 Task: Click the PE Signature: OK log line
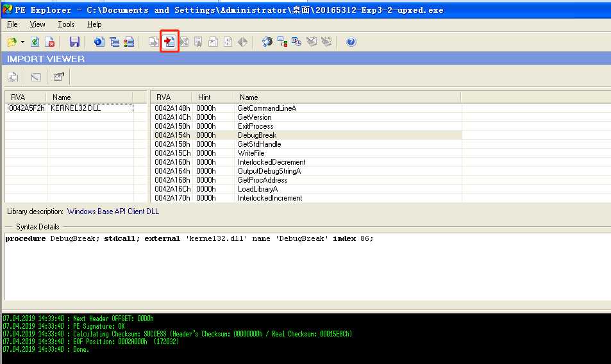(x=63, y=326)
